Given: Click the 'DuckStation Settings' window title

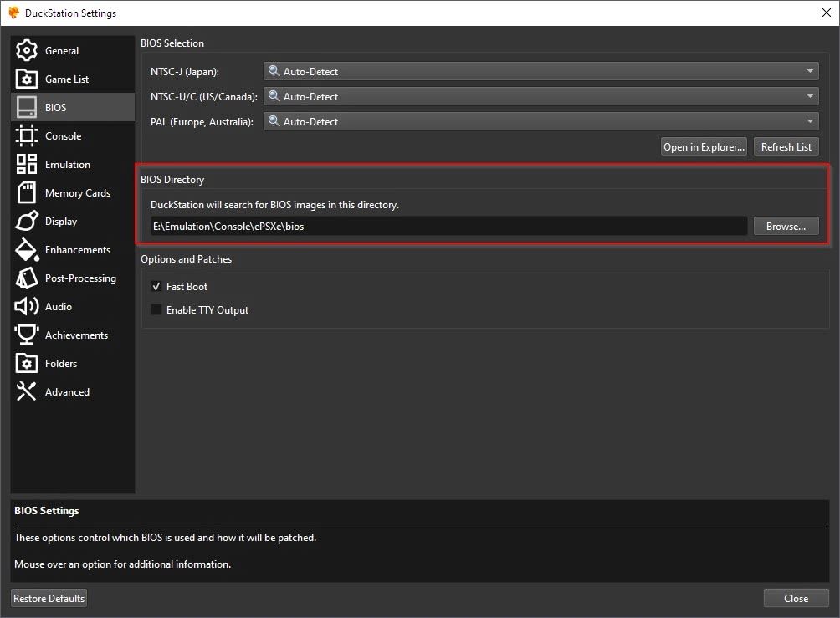Looking at the screenshot, I should point(70,13).
